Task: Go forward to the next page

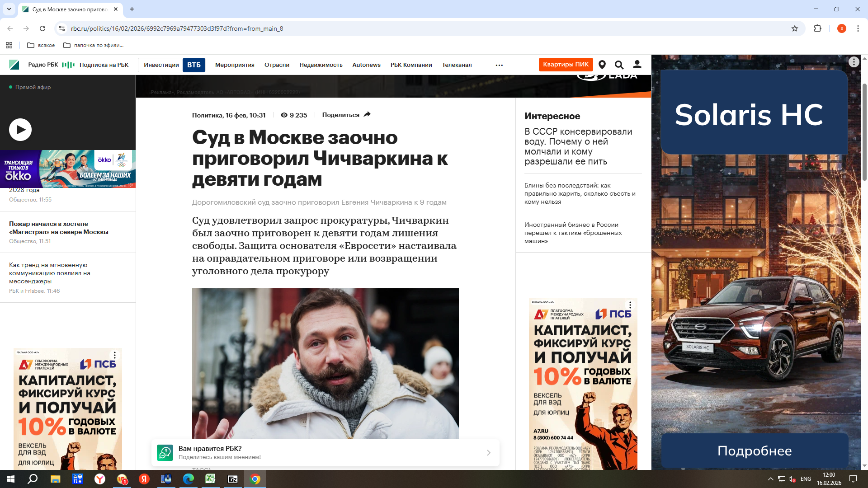Action: [26, 28]
